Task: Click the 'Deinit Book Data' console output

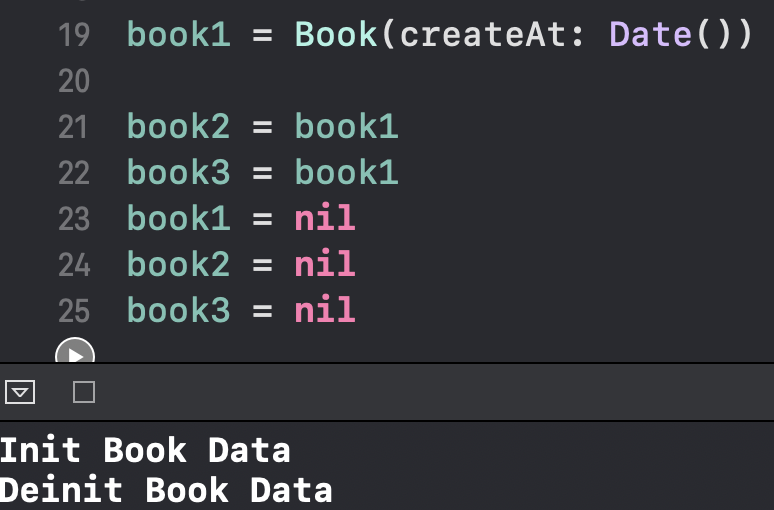Action: click(x=166, y=490)
